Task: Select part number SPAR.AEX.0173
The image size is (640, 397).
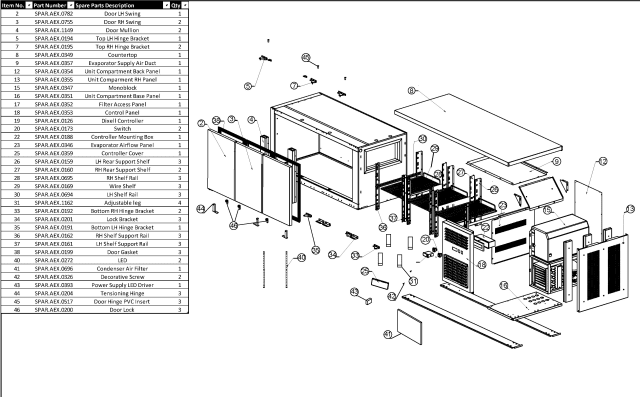Action: point(53,129)
